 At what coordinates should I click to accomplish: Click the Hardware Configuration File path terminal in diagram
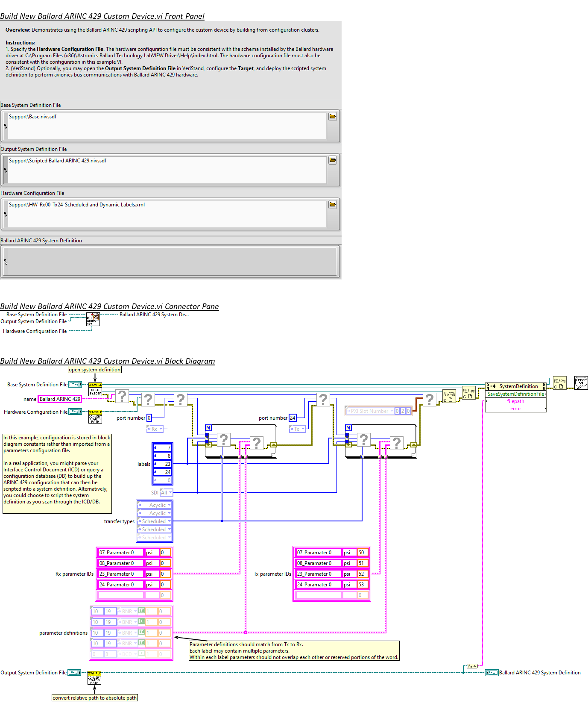pyautogui.click(x=75, y=412)
